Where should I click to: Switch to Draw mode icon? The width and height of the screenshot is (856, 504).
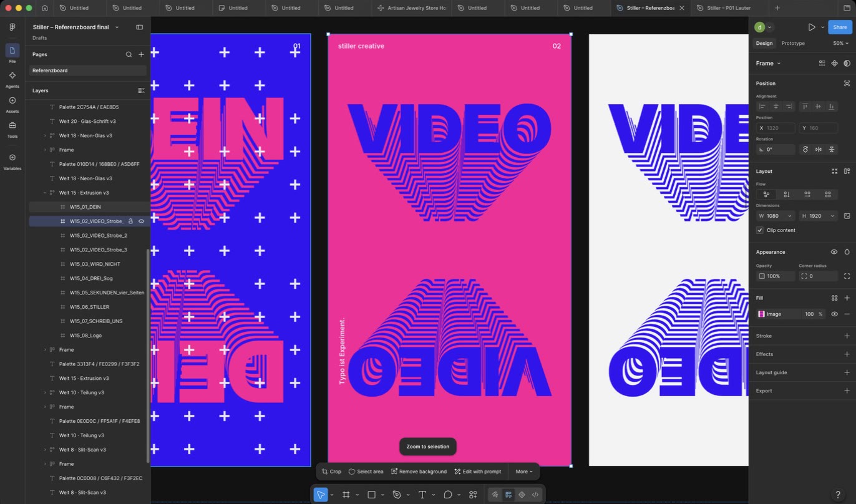pyautogui.click(x=495, y=495)
